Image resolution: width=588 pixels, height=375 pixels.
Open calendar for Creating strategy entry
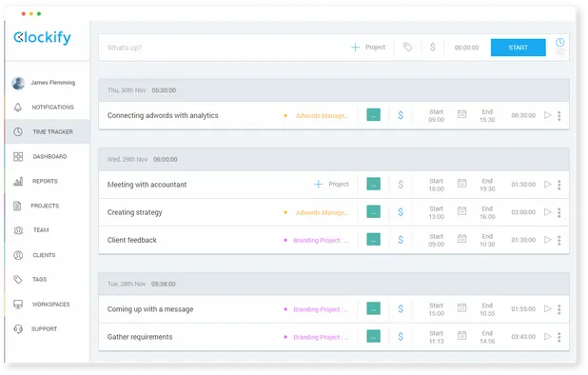tap(462, 210)
